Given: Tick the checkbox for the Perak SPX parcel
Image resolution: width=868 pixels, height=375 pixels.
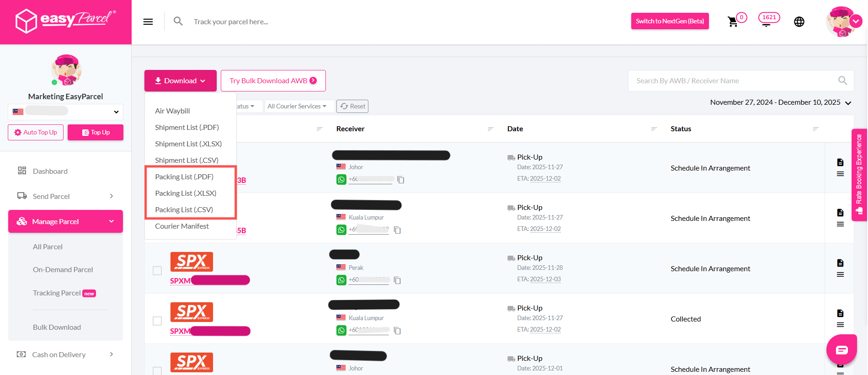Looking at the screenshot, I should pyautogui.click(x=157, y=271).
